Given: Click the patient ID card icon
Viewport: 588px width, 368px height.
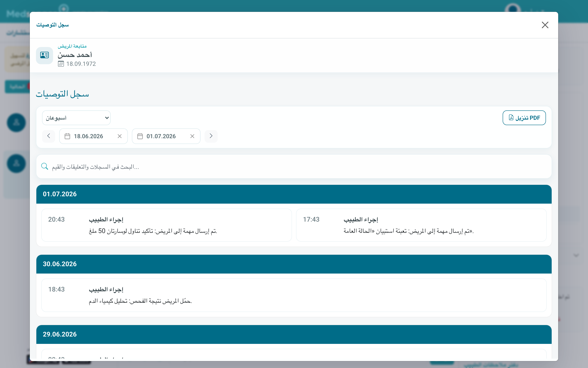Looking at the screenshot, I should [x=45, y=55].
